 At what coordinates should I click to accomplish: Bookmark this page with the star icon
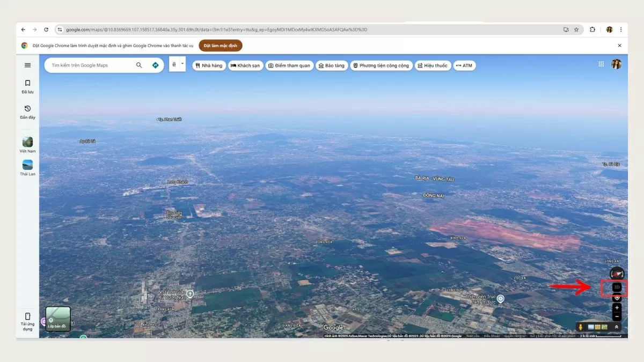tap(576, 29)
